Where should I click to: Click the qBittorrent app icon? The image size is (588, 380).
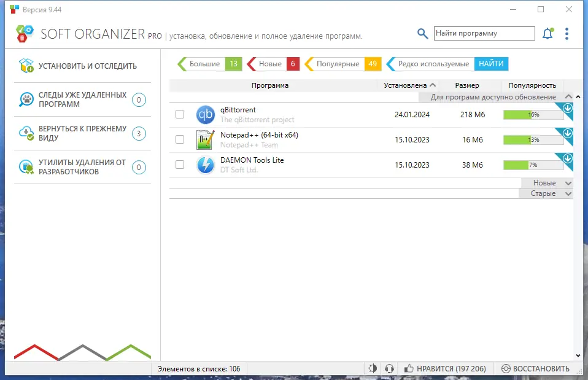pyautogui.click(x=206, y=114)
